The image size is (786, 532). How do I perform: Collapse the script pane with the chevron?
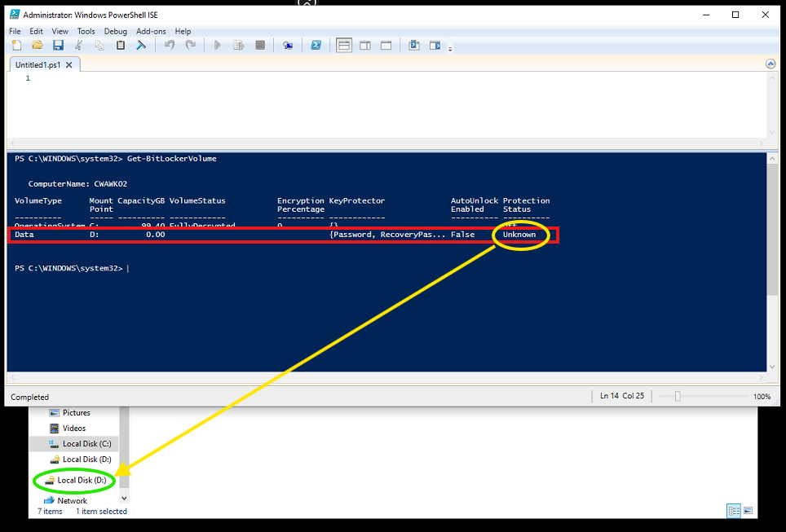771,64
